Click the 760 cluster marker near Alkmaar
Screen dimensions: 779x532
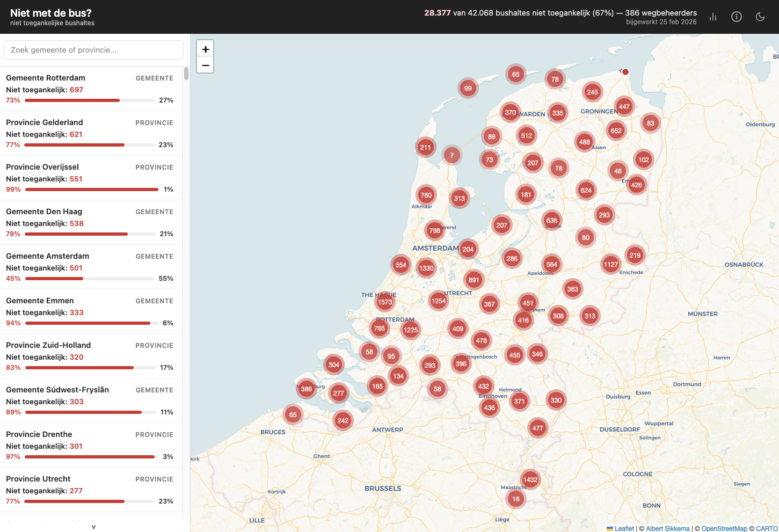426,195
